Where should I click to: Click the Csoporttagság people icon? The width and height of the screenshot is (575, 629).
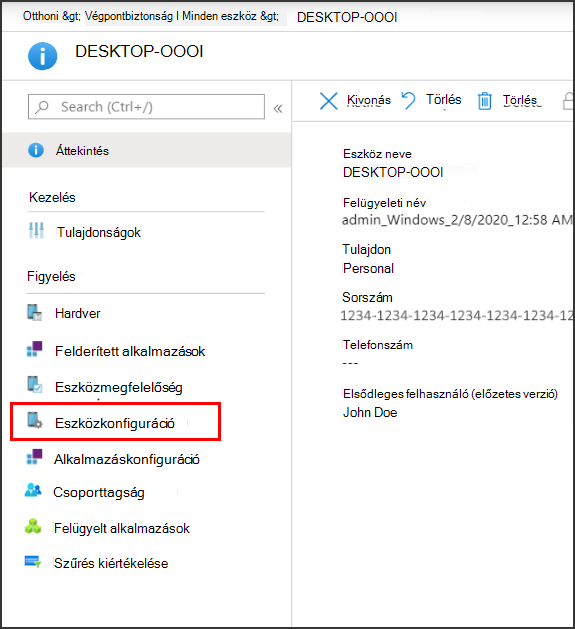tap(33, 490)
